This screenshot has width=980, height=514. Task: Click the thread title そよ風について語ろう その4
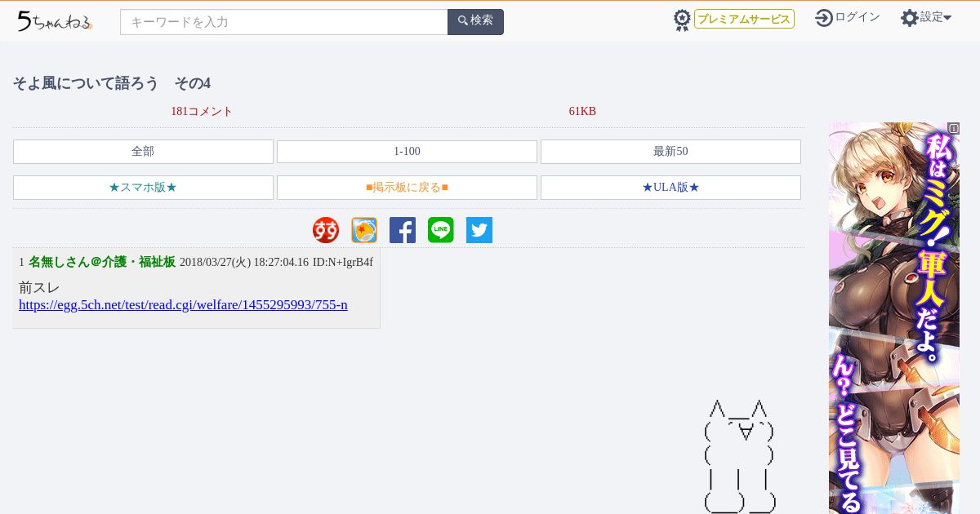click(112, 83)
